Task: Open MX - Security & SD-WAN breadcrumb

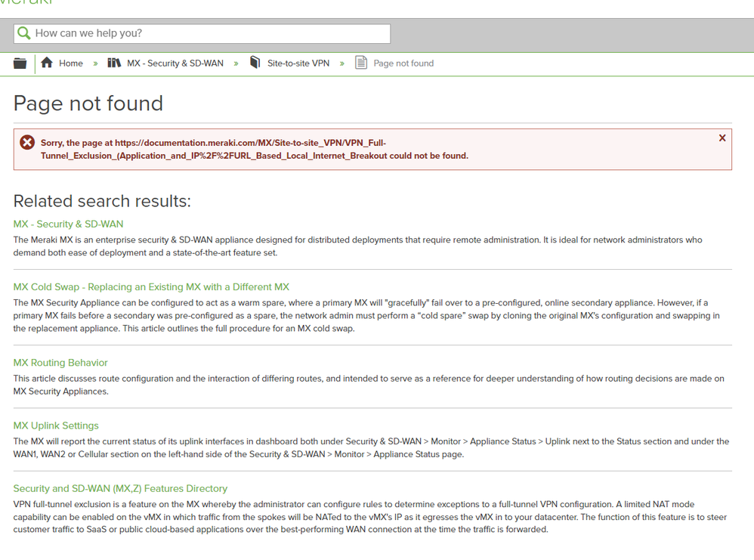Action: (x=175, y=63)
